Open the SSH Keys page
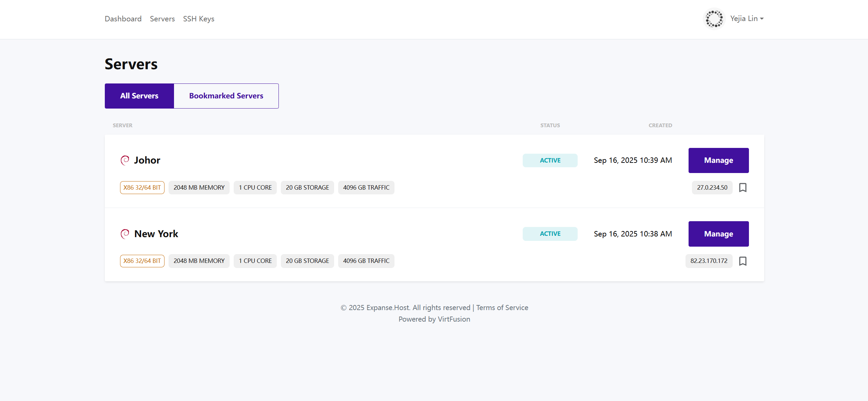The image size is (868, 401). click(199, 19)
